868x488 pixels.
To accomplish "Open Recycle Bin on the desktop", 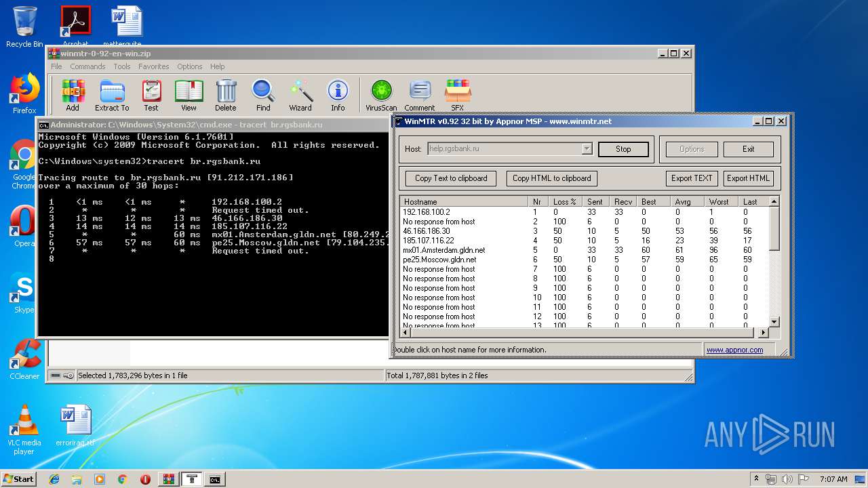I will click(x=24, y=27).
